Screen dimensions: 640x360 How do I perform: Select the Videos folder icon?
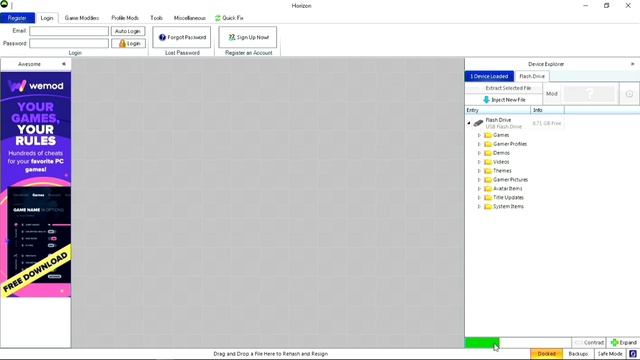(x=488, y=162)
